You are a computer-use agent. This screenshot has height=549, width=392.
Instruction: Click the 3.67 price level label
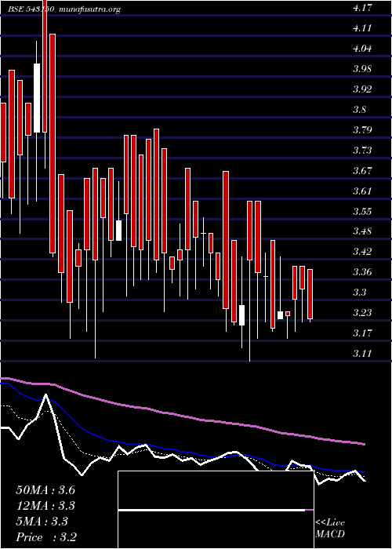pyautogui.click(x=362, y=170)
